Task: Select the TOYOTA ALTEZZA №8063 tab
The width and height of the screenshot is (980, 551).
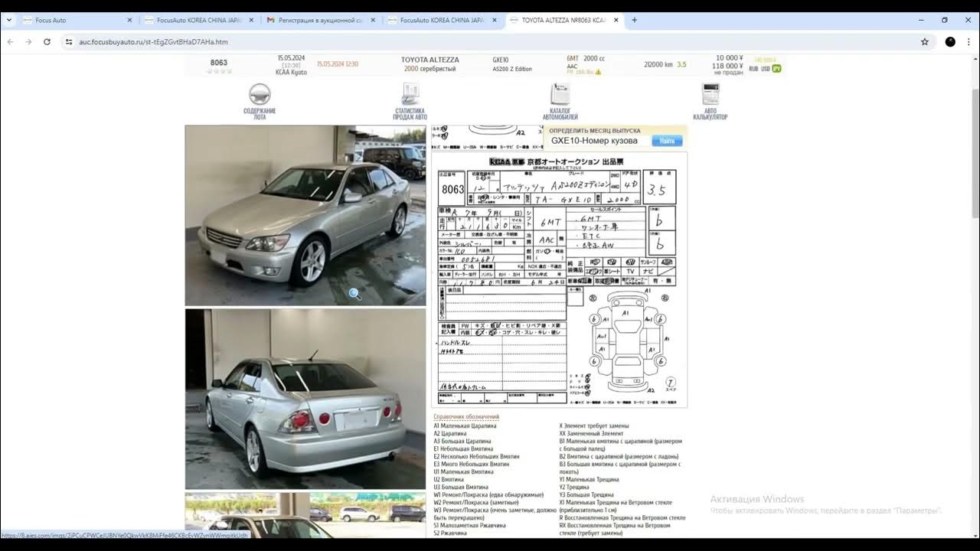Action: (564, 20)
